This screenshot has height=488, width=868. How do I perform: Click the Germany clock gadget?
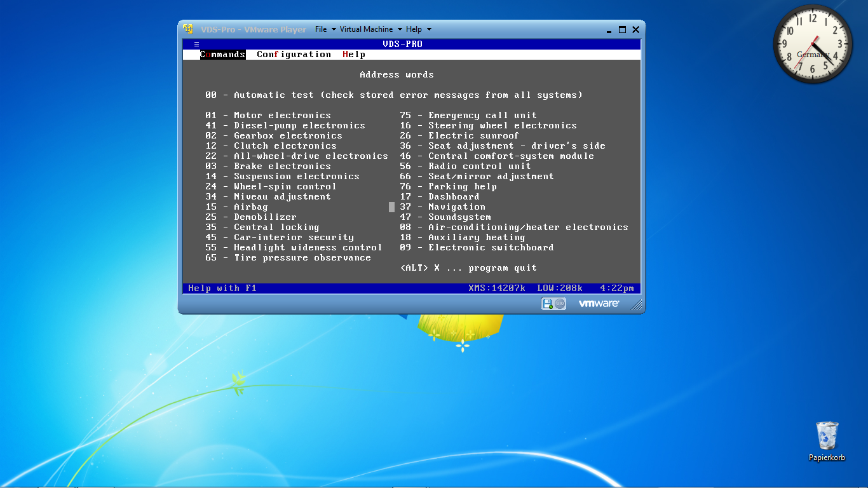pos(813,44)
